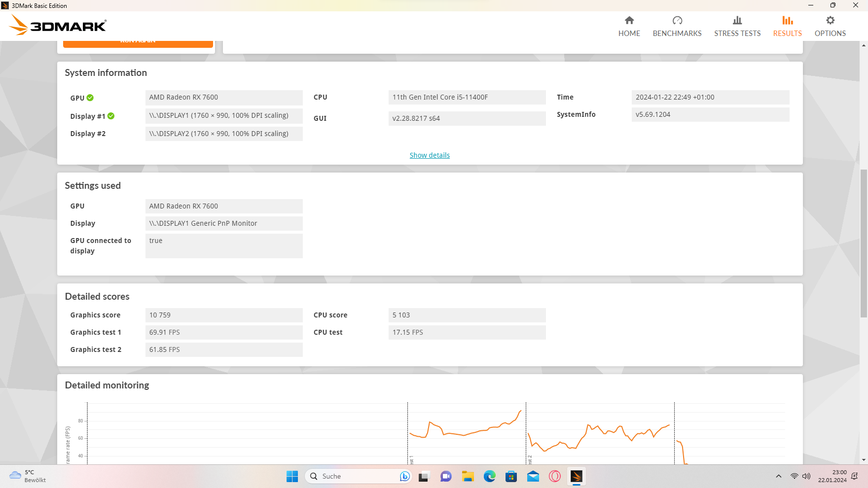Click the Settings used heading
868x488 pixels.
pyautogui.click(x=93, y=186)
